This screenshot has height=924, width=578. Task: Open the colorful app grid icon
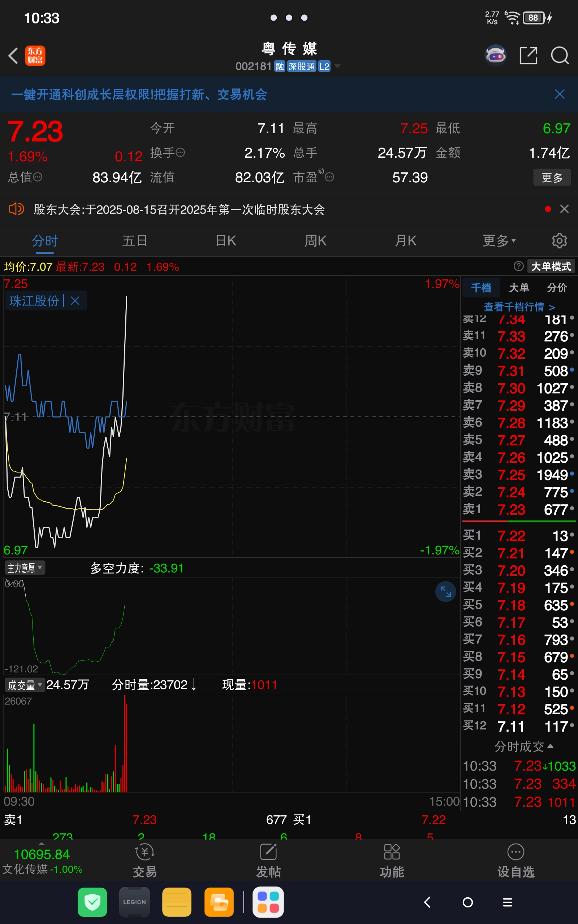(268, 902)
